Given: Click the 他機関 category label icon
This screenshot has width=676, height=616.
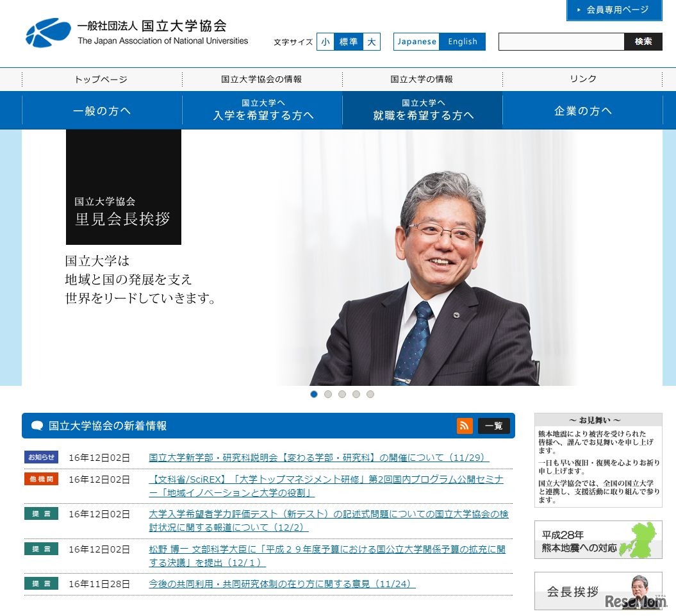Looking at the screenshot, I should pyautogui.click(x=41, y=478).
